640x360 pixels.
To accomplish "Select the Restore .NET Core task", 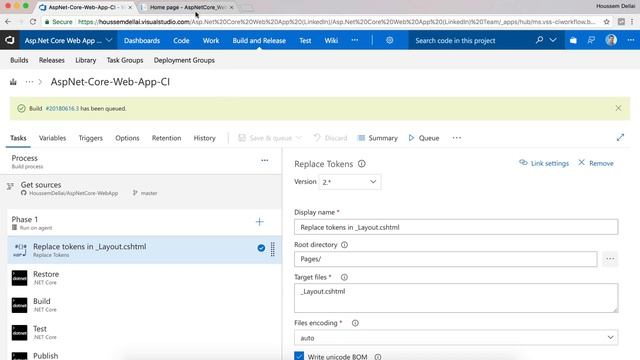I will coord(144,278).
